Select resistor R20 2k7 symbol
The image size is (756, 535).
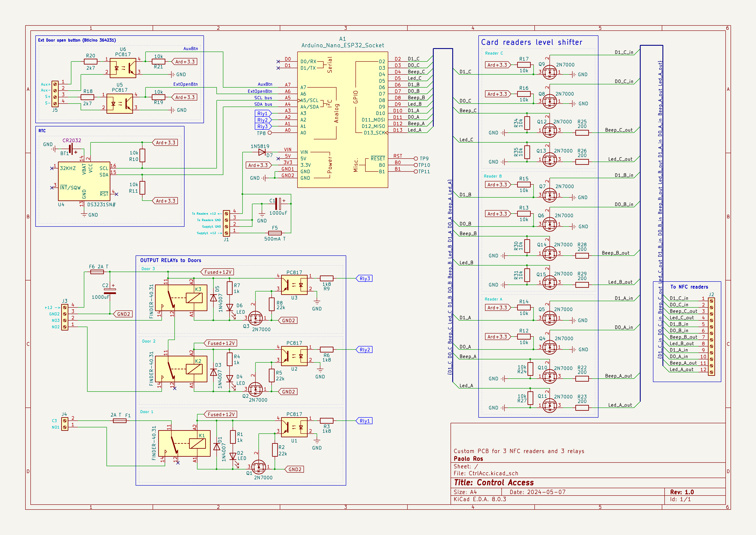(x=91, y=62)
